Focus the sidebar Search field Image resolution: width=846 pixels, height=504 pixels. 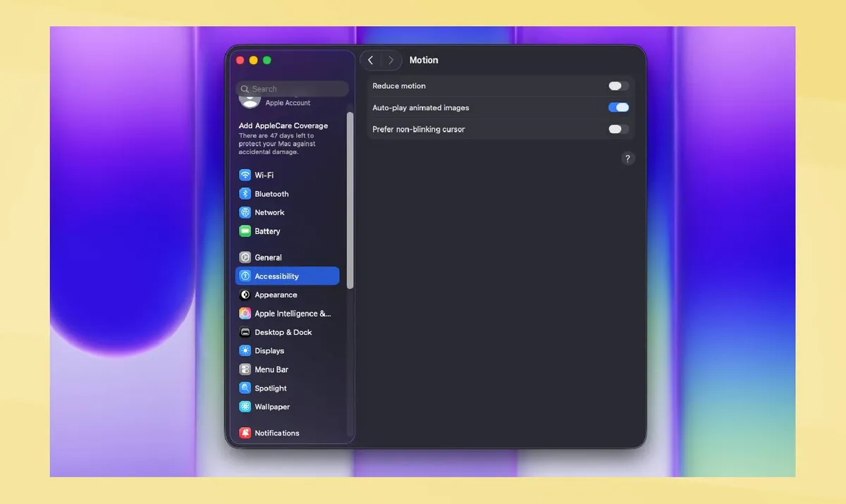[x=292, y=90]
